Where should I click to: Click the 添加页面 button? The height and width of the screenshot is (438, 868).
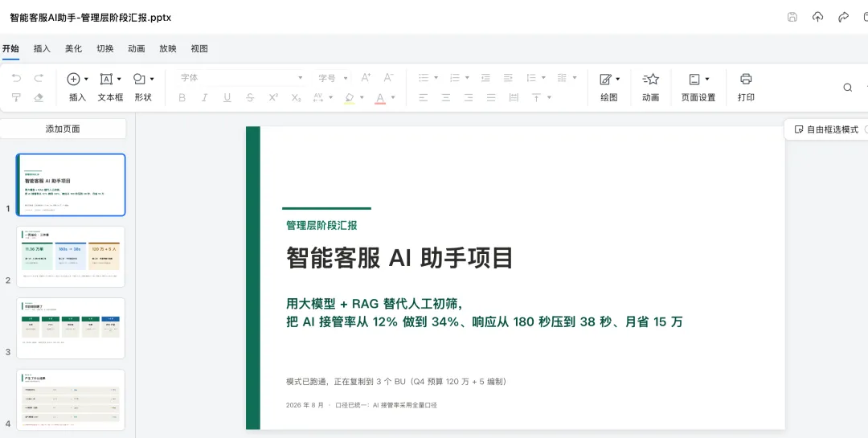(x=63, y=129)
